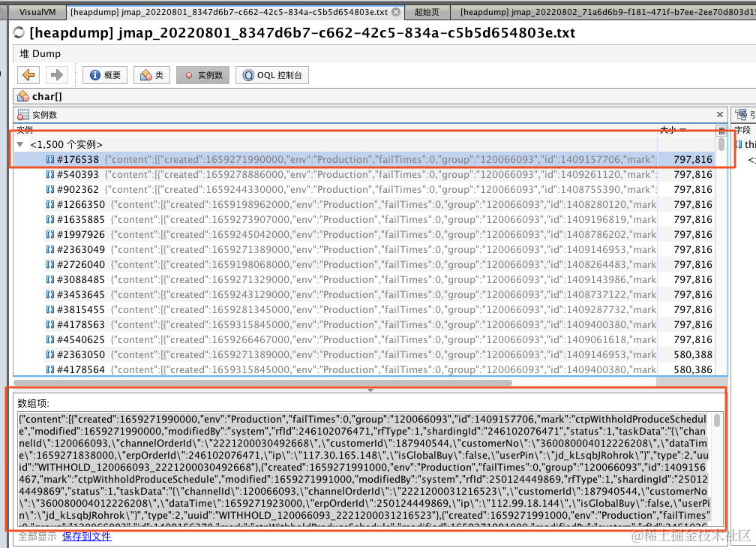Open the OQL 控制台 console

click(272, 75)
